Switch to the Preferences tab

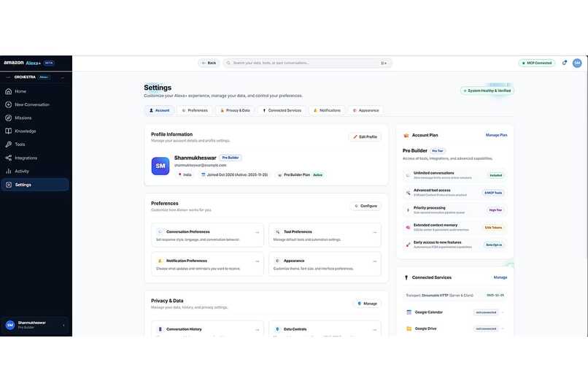click(195, 110)
